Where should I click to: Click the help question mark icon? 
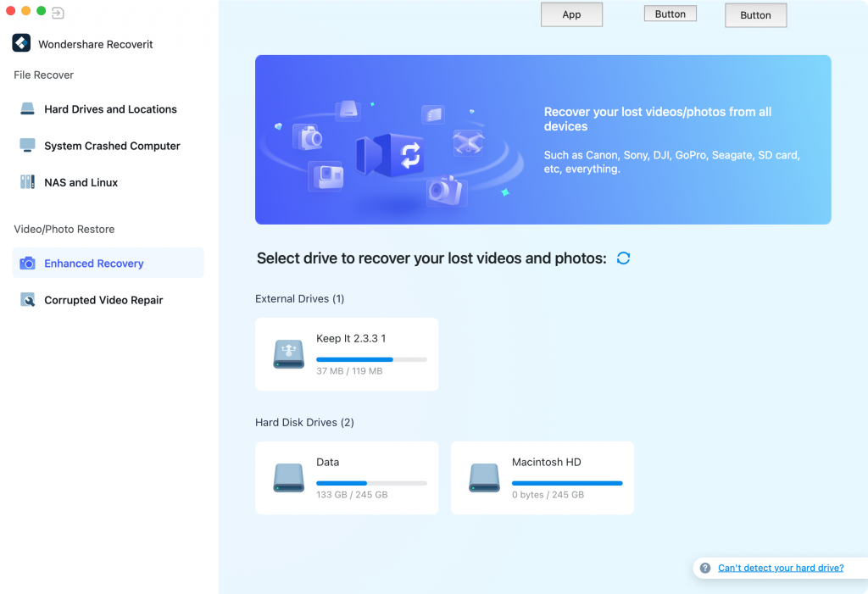pos(705,568)
